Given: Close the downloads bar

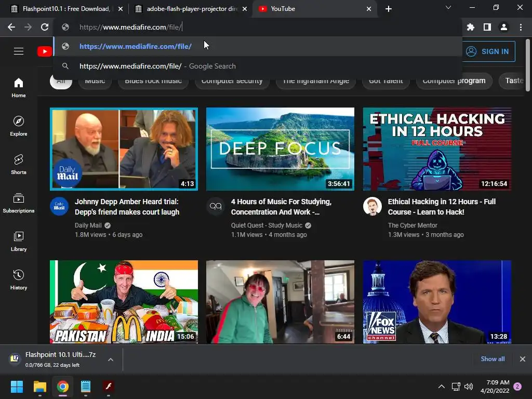Looking at the screenshot, I should 523,359.
